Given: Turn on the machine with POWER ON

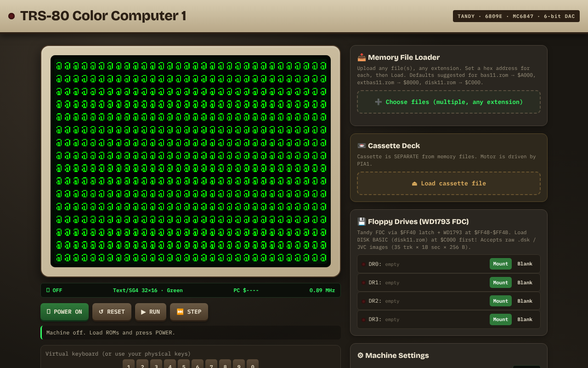Looking at the screenshot, I should point(64,312).
